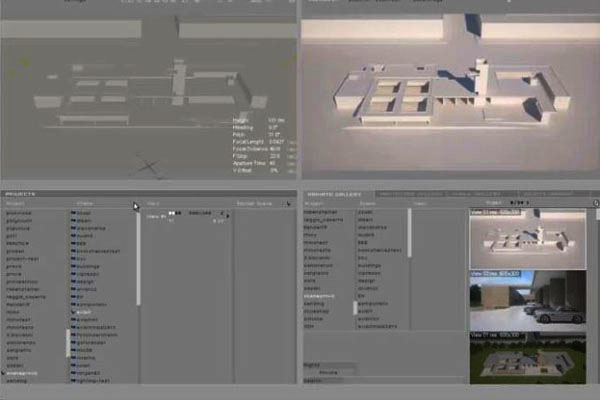
Task: Click the arrow marker beside highlighted project at bottom
Action: click(x=3, y=372)
